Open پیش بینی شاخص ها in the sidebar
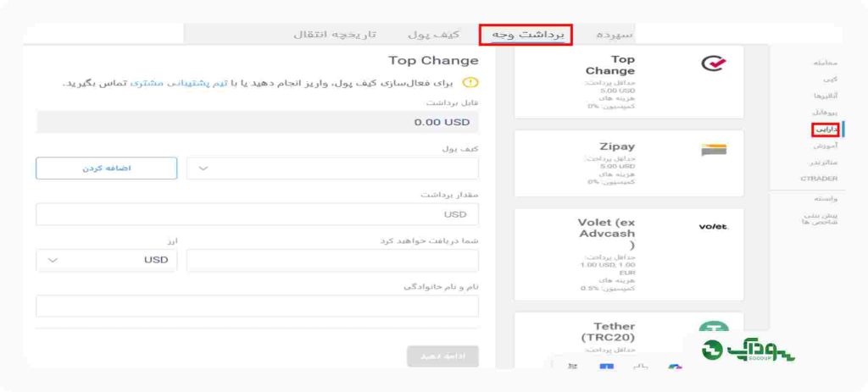The width and height of the screenshot is (868, 392). (x=820, y=218)
